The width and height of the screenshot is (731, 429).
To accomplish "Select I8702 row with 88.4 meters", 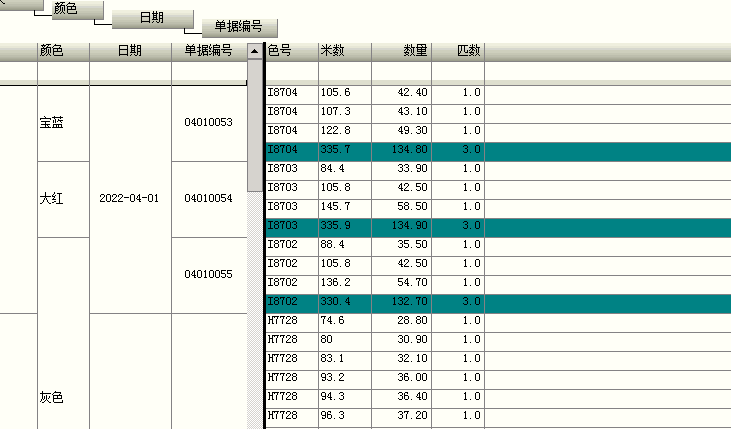I will point(498,245).
